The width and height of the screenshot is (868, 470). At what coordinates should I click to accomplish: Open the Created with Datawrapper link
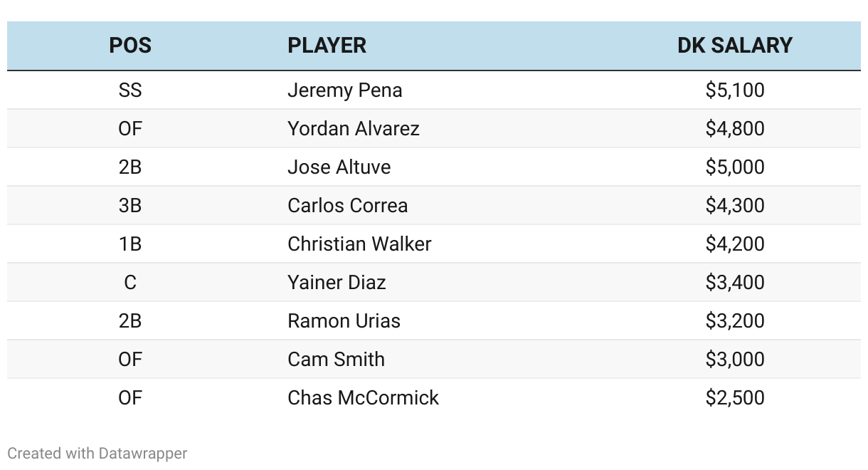click(97, 453)
